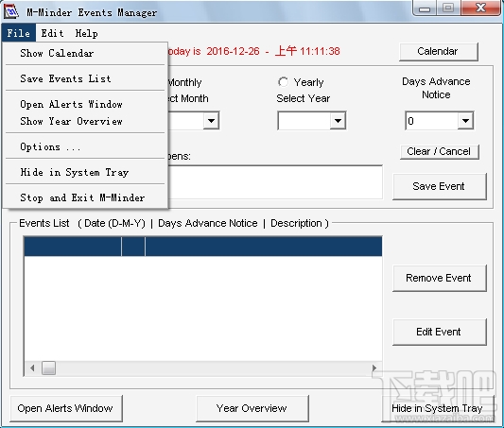
Task: Select the highlighted row in events list
Action: (203, 247)
